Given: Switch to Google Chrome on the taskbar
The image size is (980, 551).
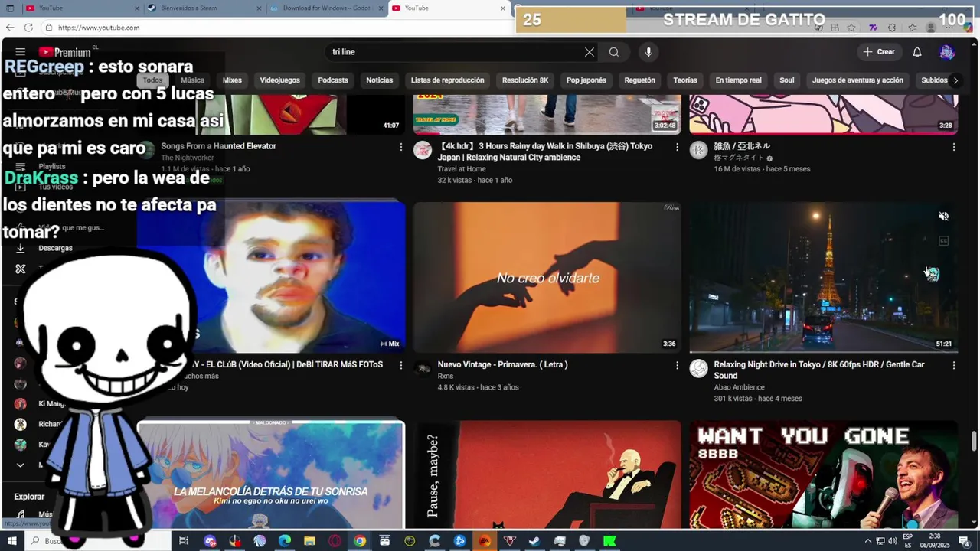Looking at the screenshot, I should tap(360, 541).
